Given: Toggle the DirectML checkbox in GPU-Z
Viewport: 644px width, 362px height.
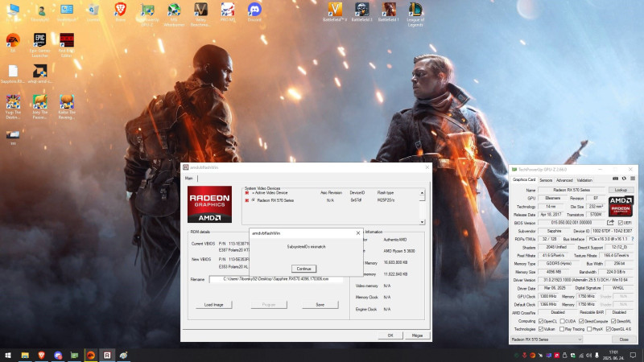Looking at the screenshot, I should (x=613, y=321).
